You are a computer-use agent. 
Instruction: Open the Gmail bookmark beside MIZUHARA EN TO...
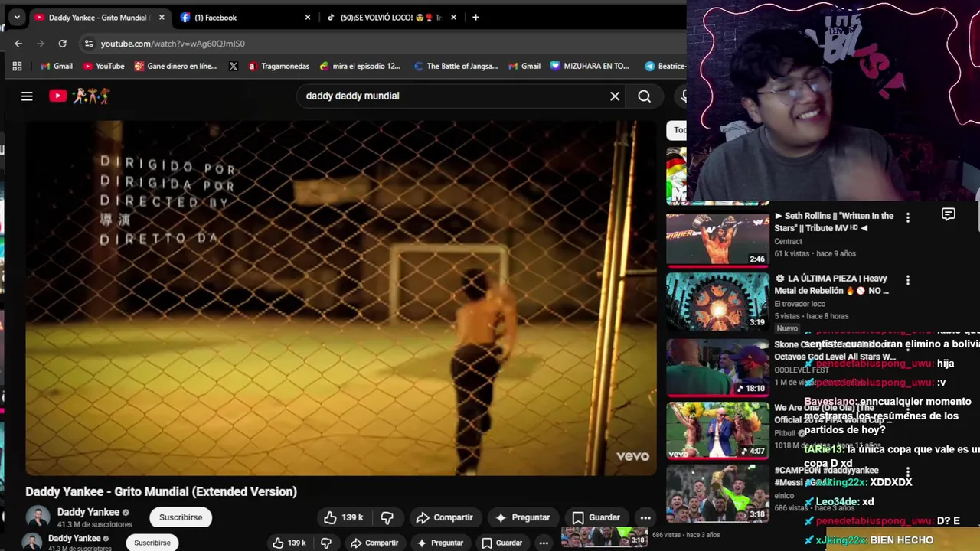pyautogui.click(x=524, y=67)
